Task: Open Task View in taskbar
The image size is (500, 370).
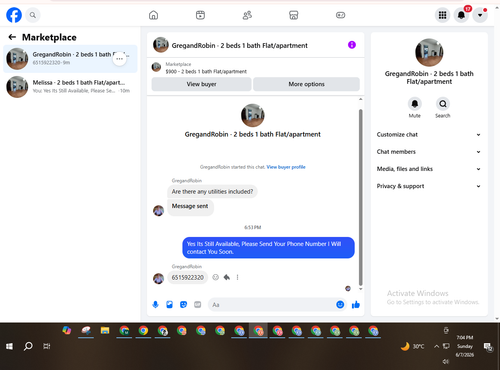Action: click(x=47, y=346)
